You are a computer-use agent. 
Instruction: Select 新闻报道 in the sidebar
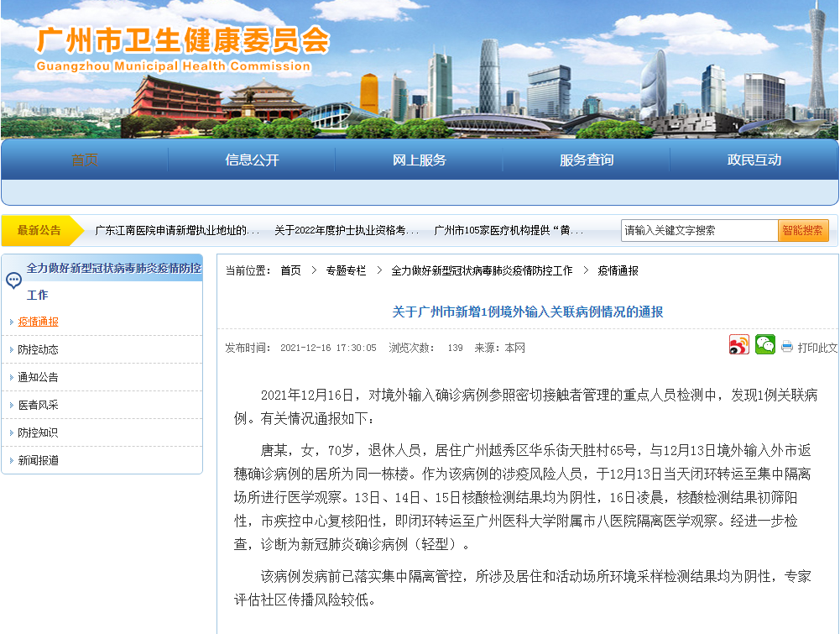[38, 460]
